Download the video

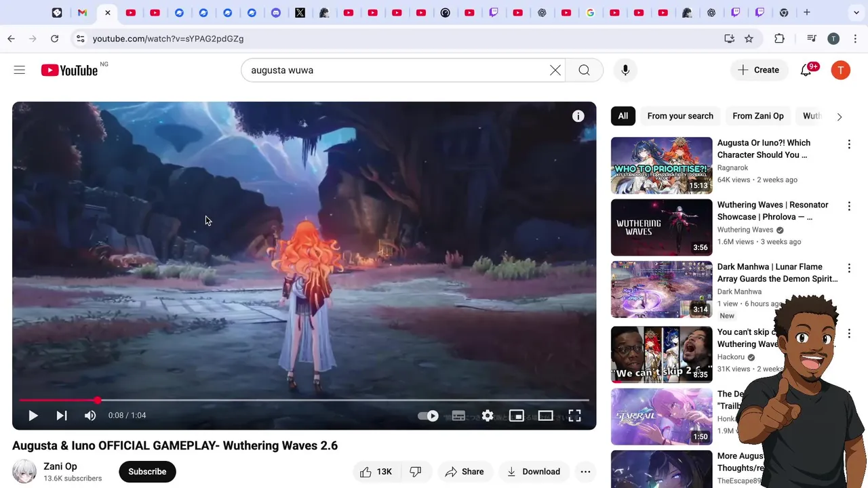pyautogui.click(x=534, y=472)
